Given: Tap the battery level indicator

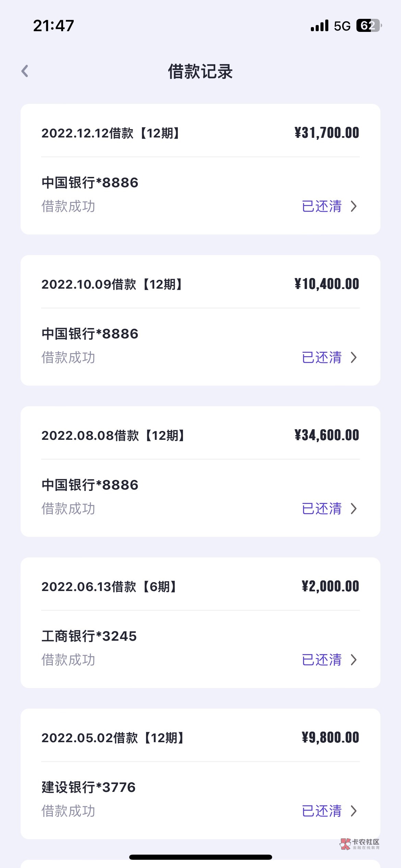Looking at the screenshot, I should pyautogui.click(x=369, y=26).
